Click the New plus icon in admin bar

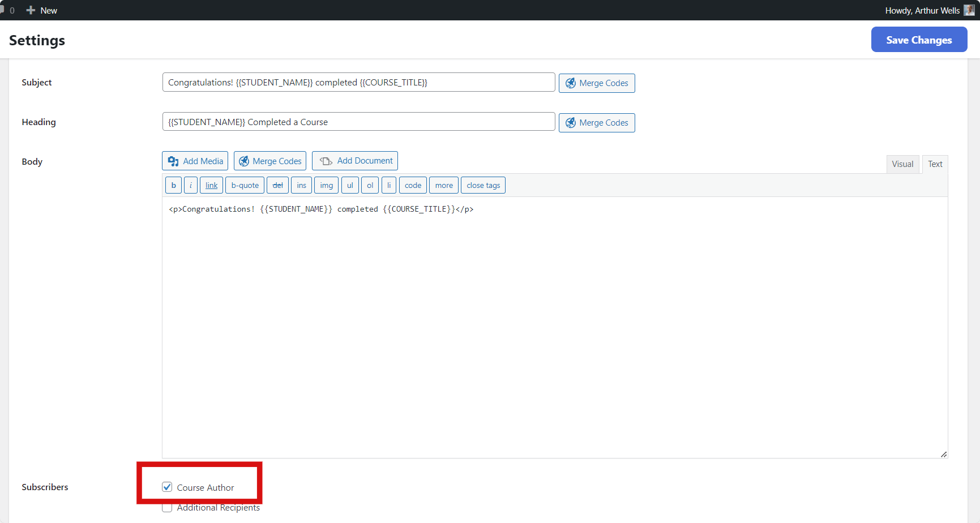(31, 10)
